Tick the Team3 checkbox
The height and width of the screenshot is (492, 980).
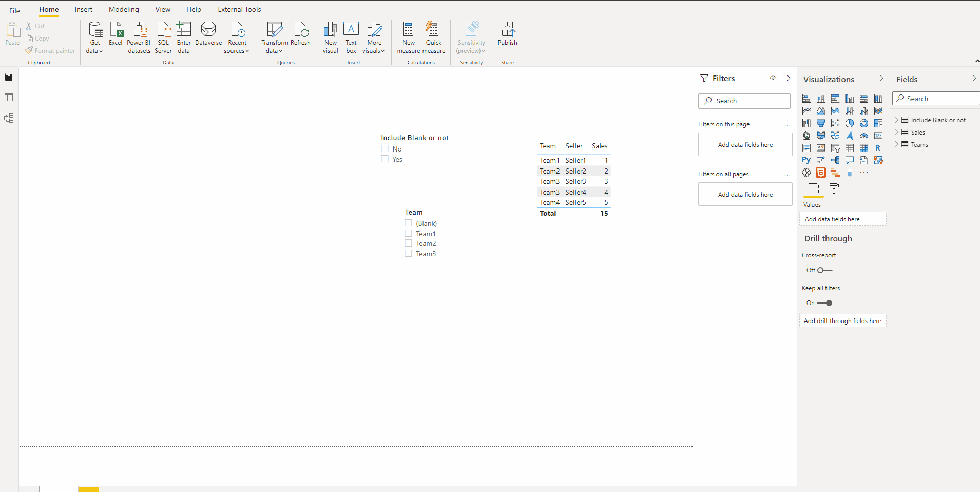click(408, 254)
